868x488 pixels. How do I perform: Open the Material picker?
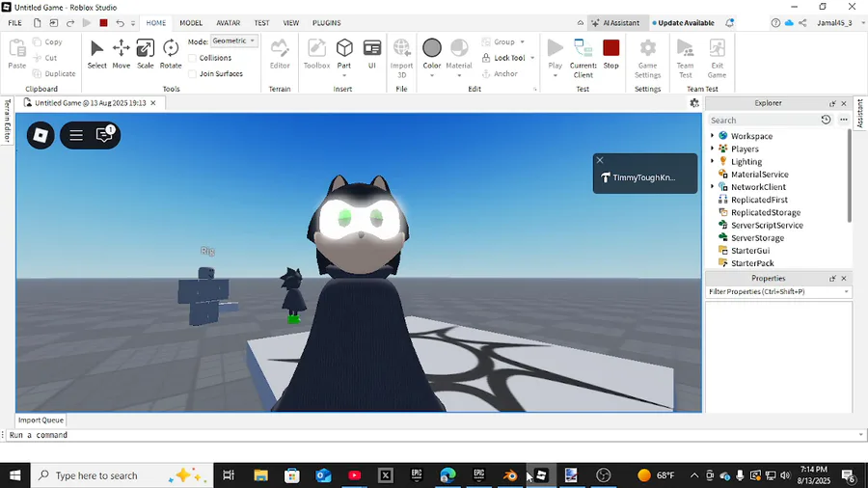tap(459, 54)
